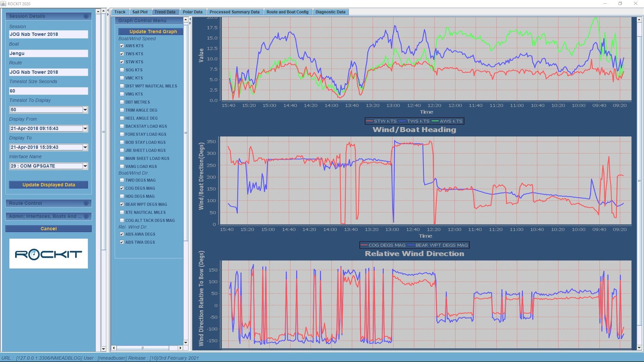This screenshot has height=362, width=644.
Task: Open the Route and Boat Config tab
Action: point(287,12)
